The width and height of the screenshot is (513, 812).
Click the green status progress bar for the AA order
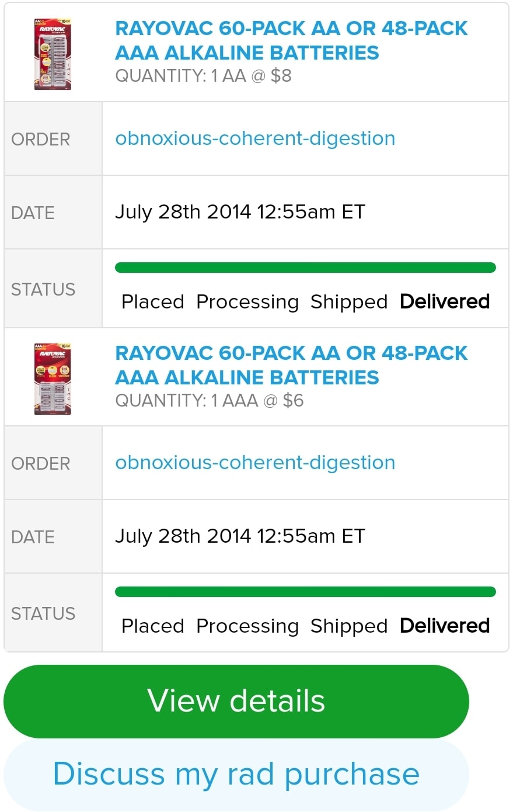click(x=305, y=268)
